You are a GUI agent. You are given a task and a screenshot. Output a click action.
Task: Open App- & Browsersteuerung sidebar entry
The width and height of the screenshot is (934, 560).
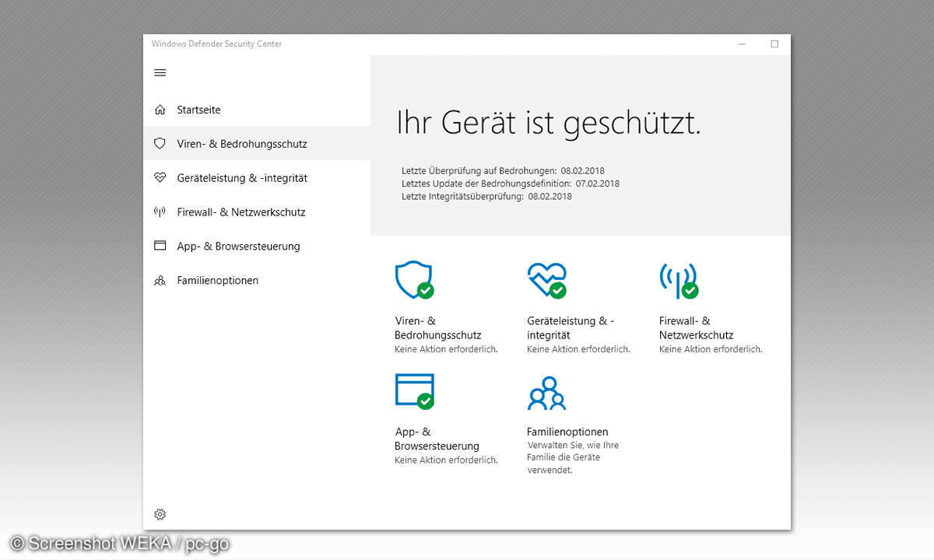tap(257, 246)
